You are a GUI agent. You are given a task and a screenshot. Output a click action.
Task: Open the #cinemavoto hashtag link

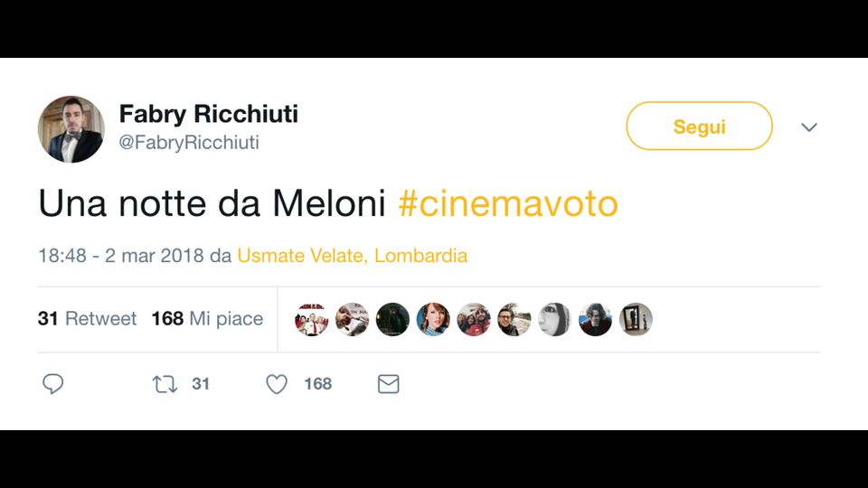tap(508, 204)
